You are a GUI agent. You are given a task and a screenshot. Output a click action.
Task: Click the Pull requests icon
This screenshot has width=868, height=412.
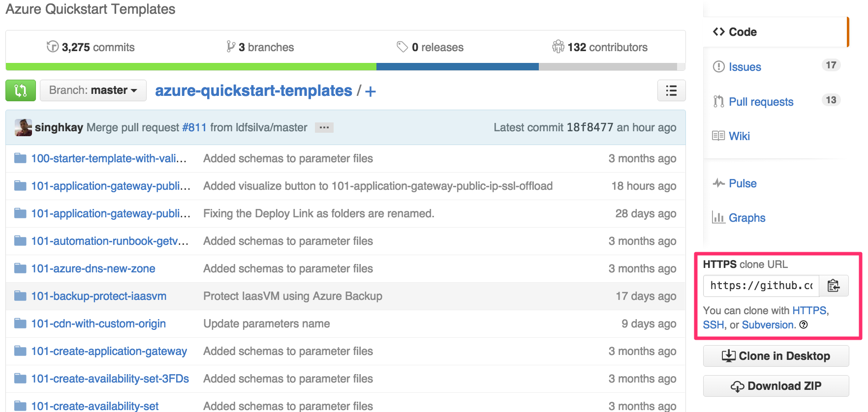pyautogui.click(x=718, y=101)
